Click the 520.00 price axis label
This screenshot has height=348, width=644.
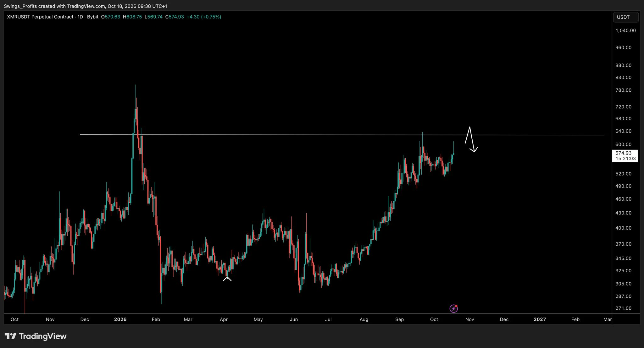point(623,173)
